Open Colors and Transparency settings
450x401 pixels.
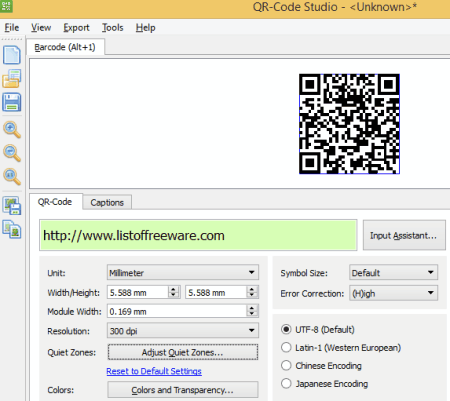pos(183,390)
